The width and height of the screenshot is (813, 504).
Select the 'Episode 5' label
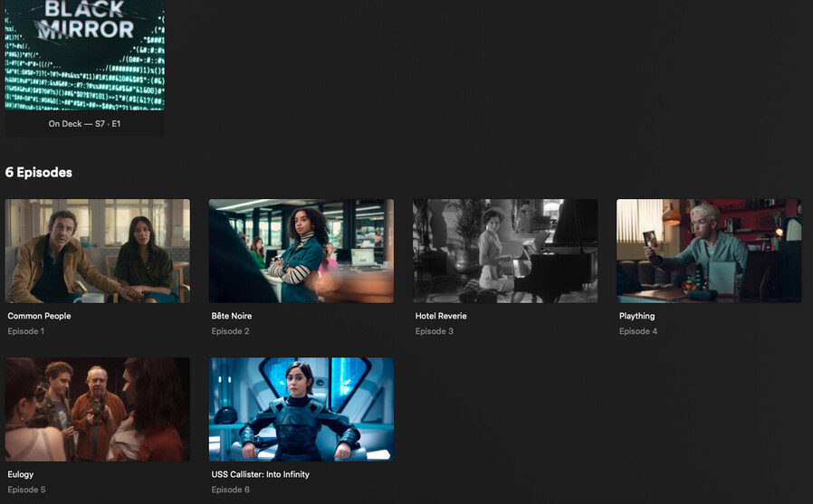click(x=26, y=490)
